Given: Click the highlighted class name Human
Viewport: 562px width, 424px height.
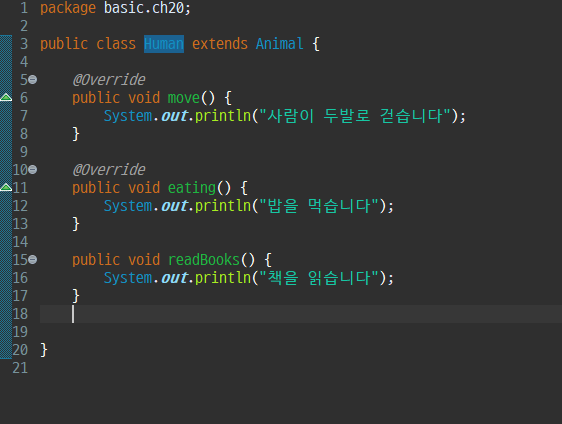Looking at the screenshot, I should coord(164,44).
